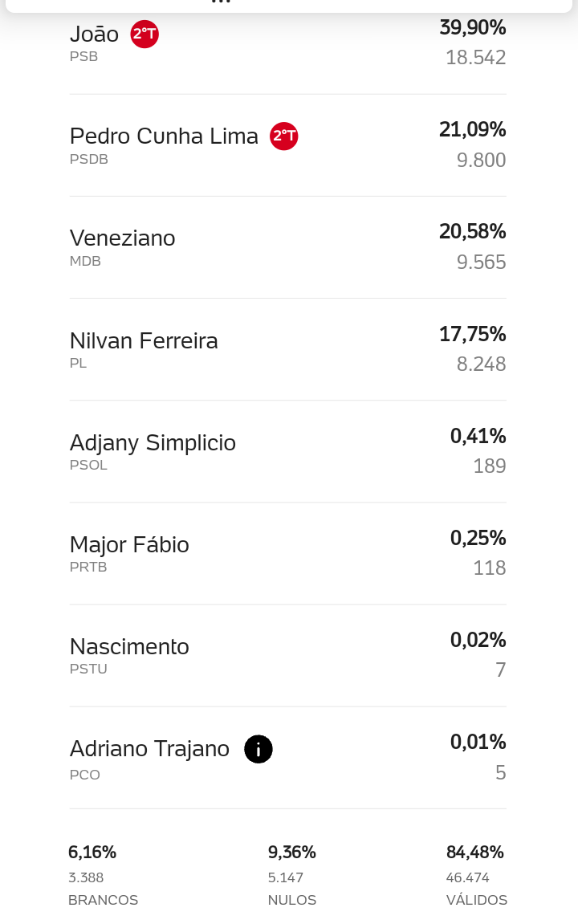Viewport: 578px width, 924px height.
Task: Open the info icon next to Adriano Trajano
Action: pos(258,749)
